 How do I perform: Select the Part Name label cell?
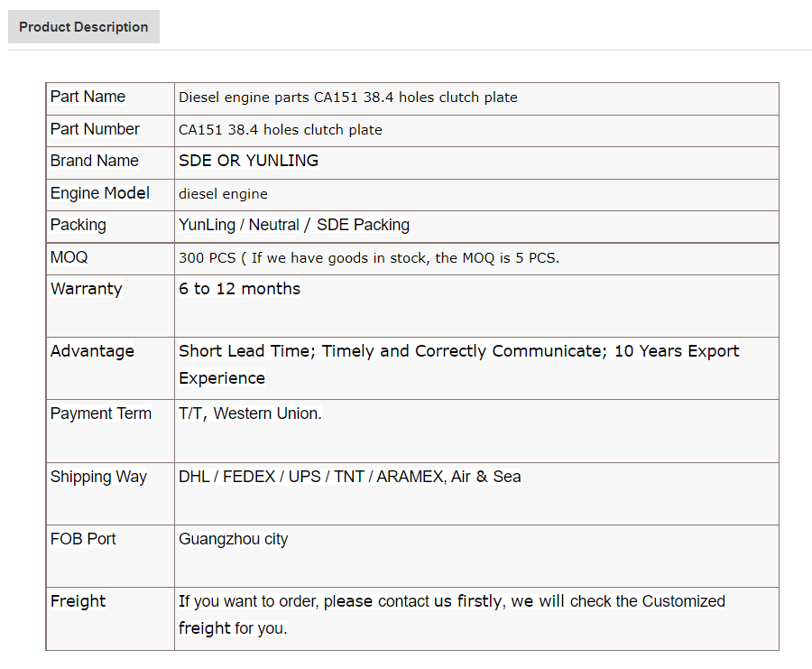tap(110, 98)
